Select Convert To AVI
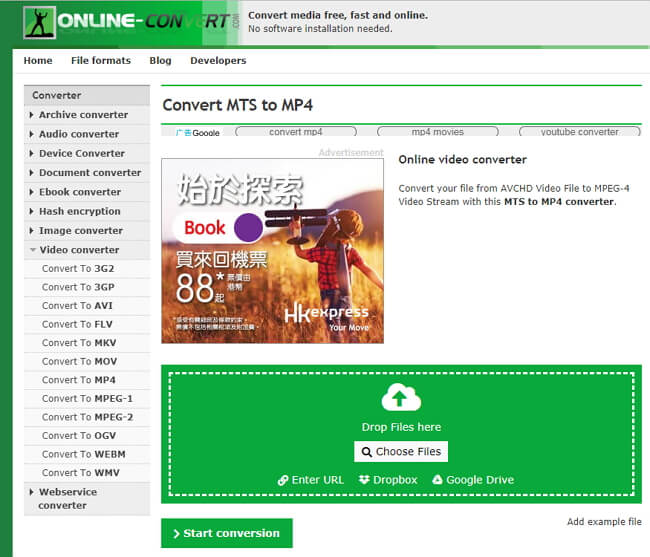 pyautogui.click(x=87, y=305)
